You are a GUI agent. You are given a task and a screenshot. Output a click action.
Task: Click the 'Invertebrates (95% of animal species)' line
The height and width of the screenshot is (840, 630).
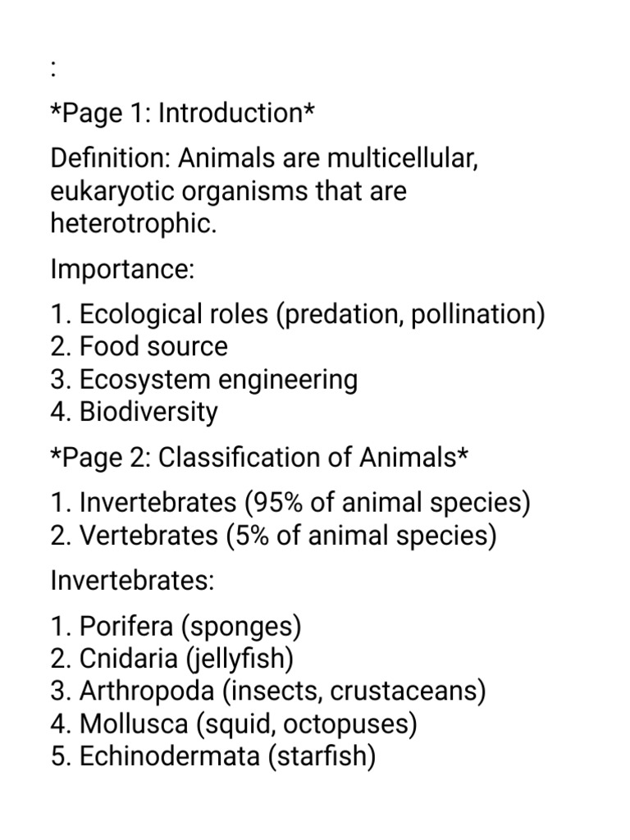pos(290,504)
